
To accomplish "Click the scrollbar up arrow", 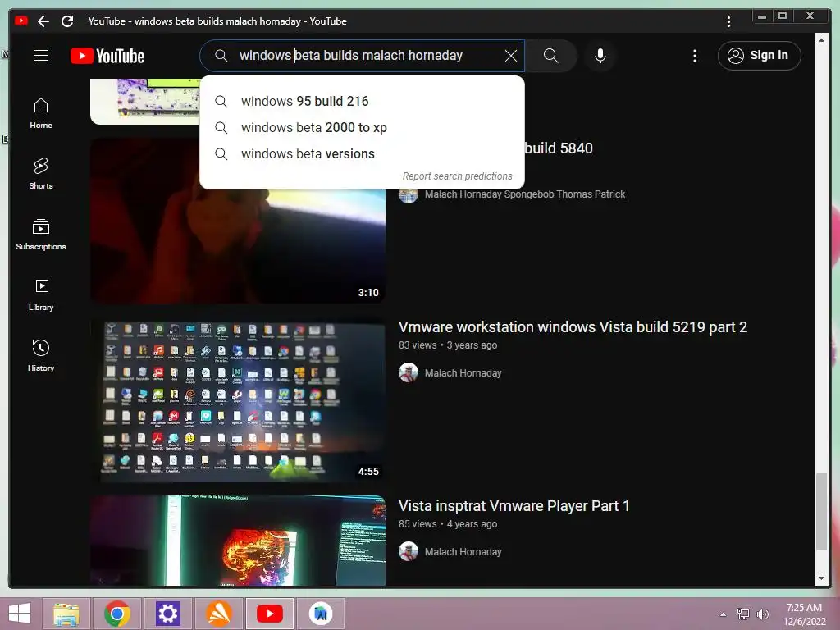I will click(x=821, y=40).
